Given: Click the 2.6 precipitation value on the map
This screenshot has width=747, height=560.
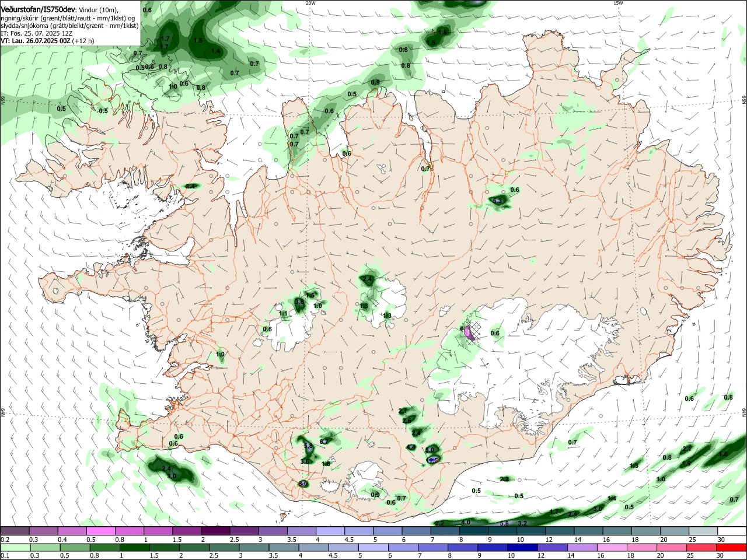Looking at the screenshot, I should 407,421.
